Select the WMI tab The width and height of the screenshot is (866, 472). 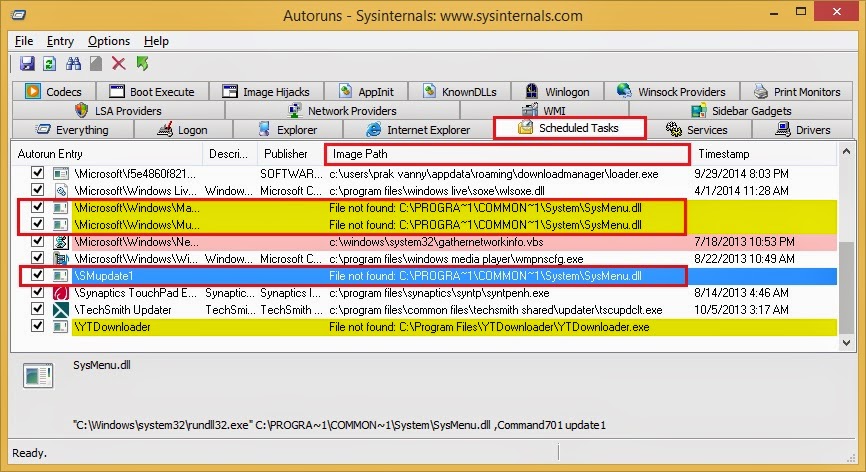[544, 111]
